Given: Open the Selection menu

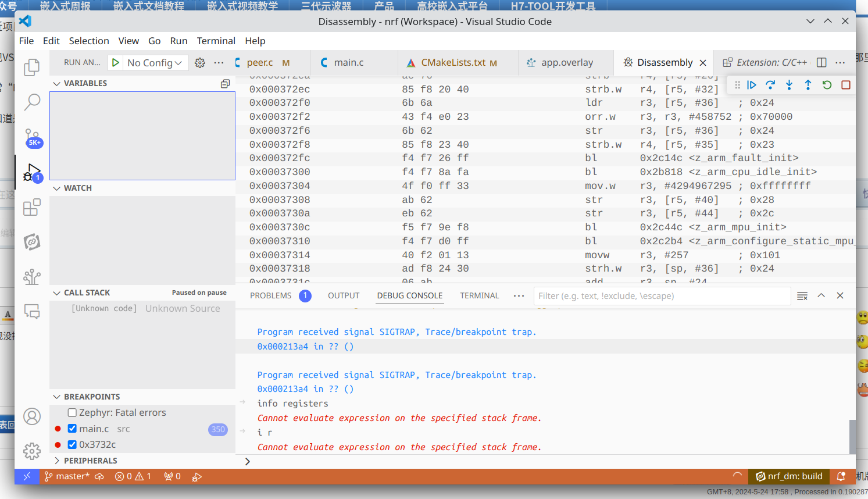Looking at the screenshot, I should pyautogui.click(x=89, y=41).
